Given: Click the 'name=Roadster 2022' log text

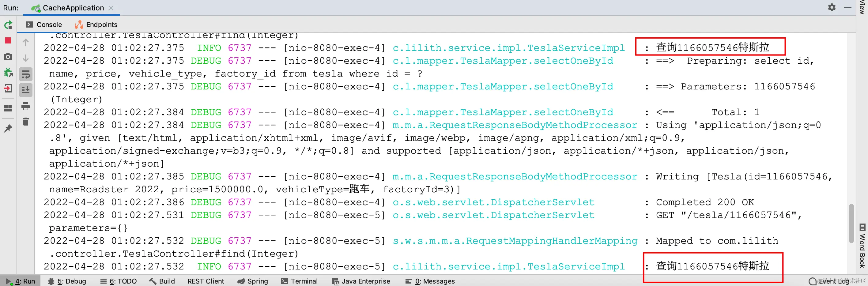Looking at the screenshot, I should click(104, 189).
